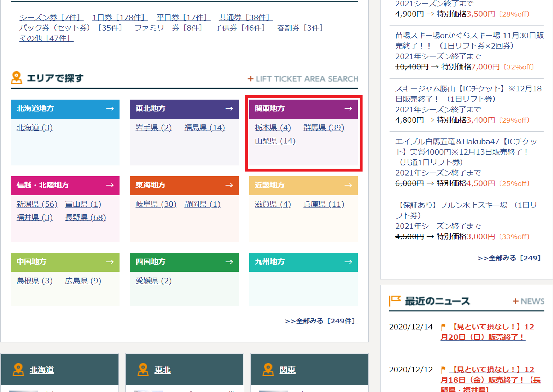This screenshot has width=553, height=392.
Task: Open the ファミリー券 [8件] category link
Action: click(170, 28)
